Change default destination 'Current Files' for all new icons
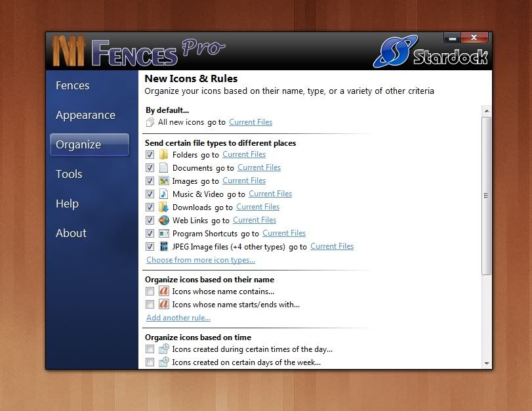532x411 pixels. pyautogui.click(x=251, y=122)
